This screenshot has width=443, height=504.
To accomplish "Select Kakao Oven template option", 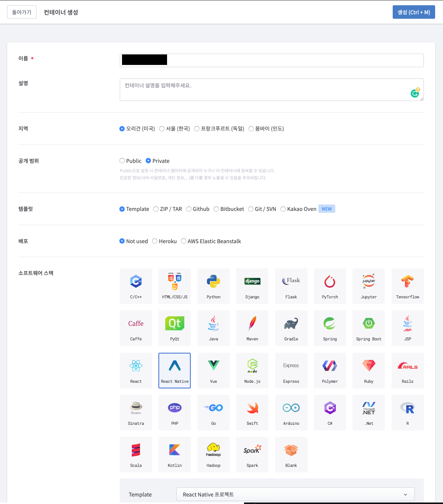I will point(283,209).
